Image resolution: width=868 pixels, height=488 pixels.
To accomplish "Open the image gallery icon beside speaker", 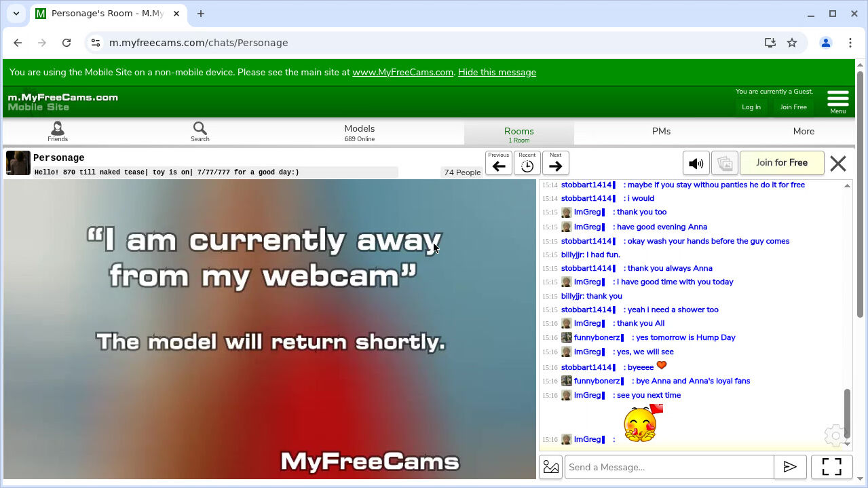I will [x=724, y=164].
